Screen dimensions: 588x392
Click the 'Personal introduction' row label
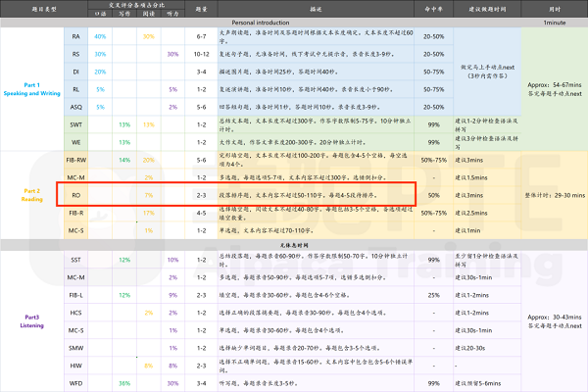click(x=261, y=23)
